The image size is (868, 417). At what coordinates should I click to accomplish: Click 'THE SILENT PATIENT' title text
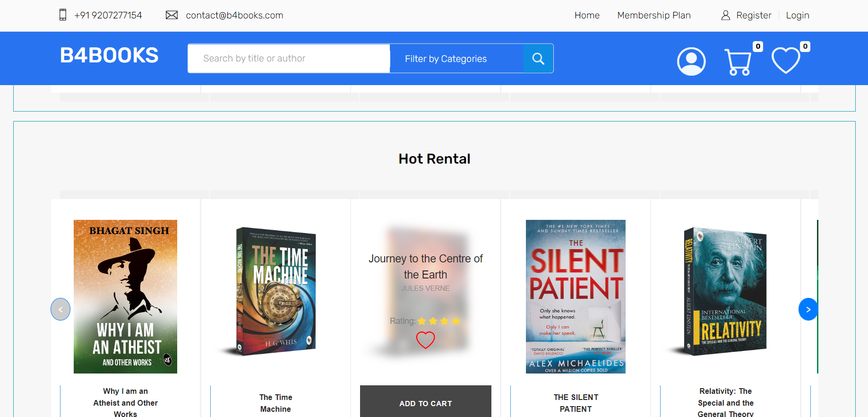pos(576,403)
